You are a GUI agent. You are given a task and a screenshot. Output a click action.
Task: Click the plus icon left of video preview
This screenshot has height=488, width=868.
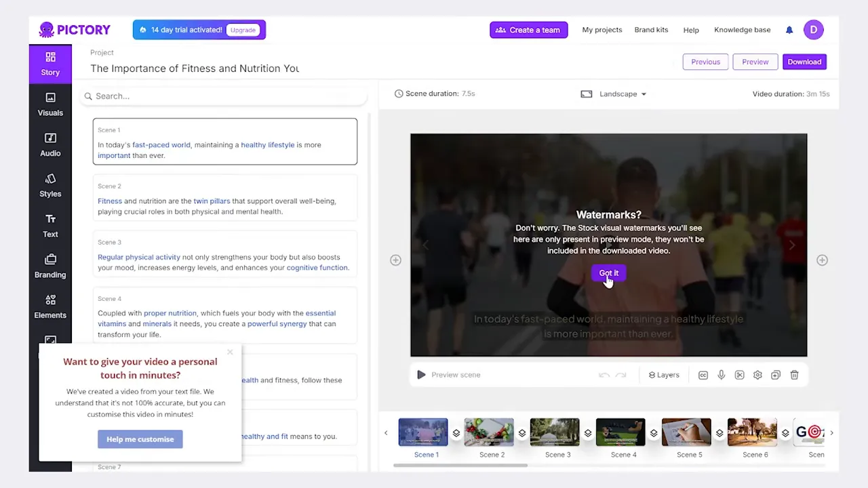pos(395,260)
